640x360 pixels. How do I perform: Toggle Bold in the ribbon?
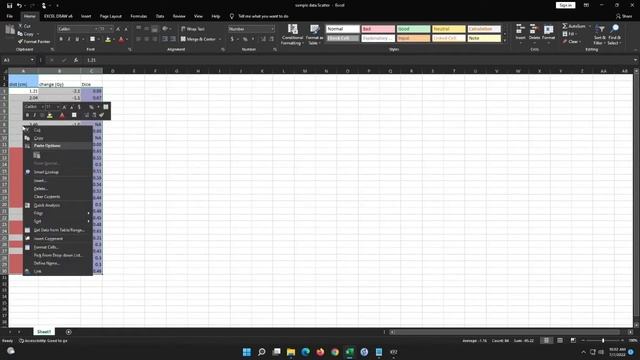point(61,39)
